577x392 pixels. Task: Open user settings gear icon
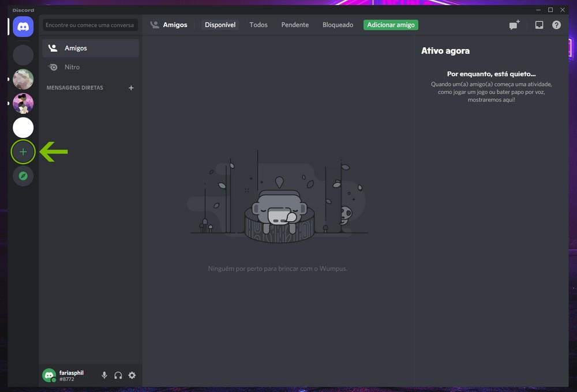pos(132,375)
